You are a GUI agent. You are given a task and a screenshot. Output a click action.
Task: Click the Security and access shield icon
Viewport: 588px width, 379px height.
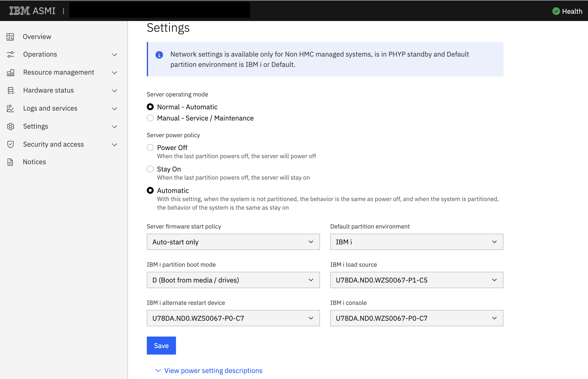coord(10,144)
